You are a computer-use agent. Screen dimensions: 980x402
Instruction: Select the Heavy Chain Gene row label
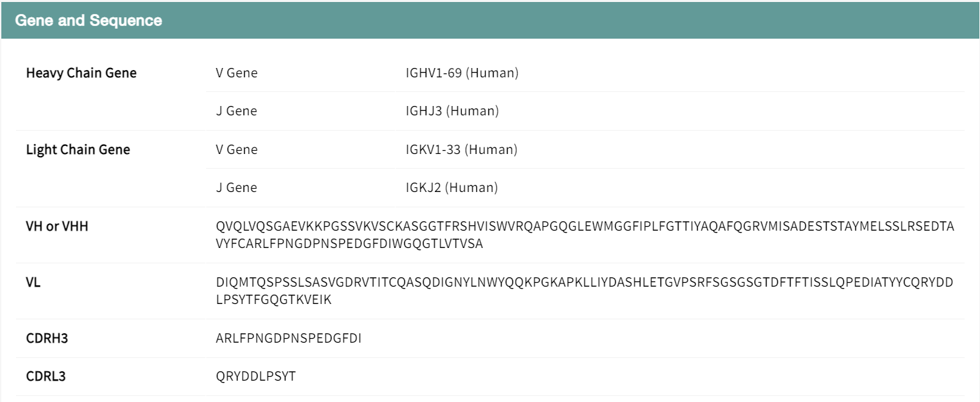point(81,73)
